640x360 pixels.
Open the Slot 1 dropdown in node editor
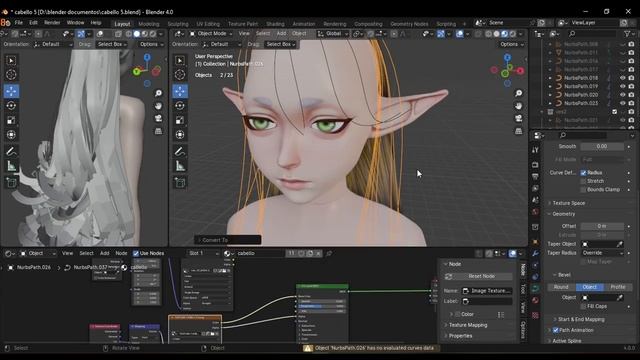click(203, 253)
